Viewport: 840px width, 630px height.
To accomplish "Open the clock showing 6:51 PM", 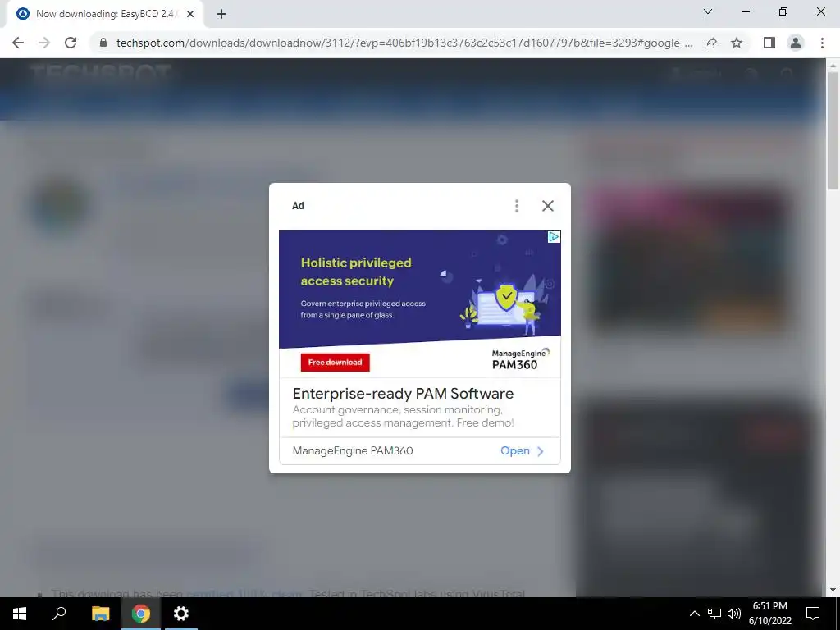I will [769, 614].
